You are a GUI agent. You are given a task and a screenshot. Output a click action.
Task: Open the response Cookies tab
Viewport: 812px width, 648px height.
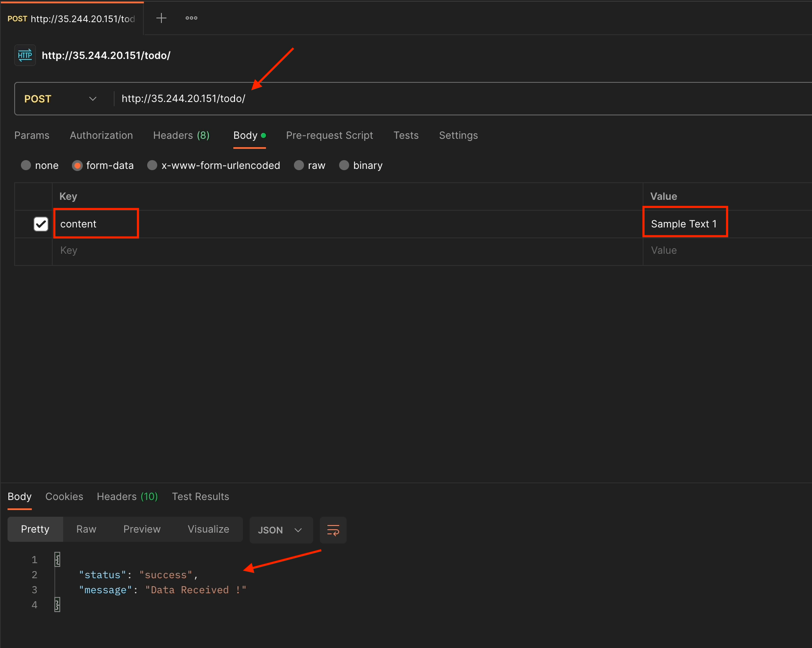pyautogui.click(x=64, y=497)
